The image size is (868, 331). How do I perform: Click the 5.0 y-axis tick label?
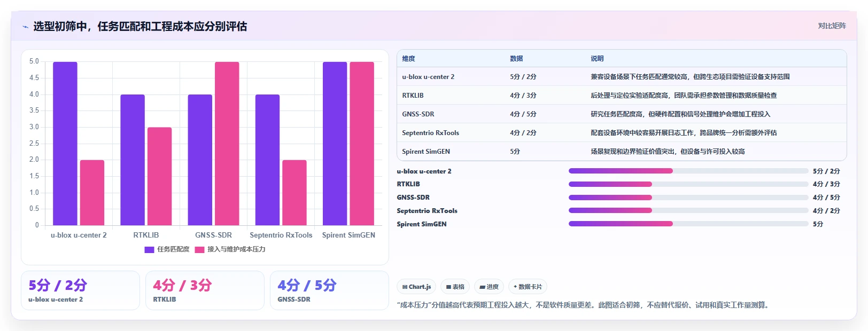(34, 61)
